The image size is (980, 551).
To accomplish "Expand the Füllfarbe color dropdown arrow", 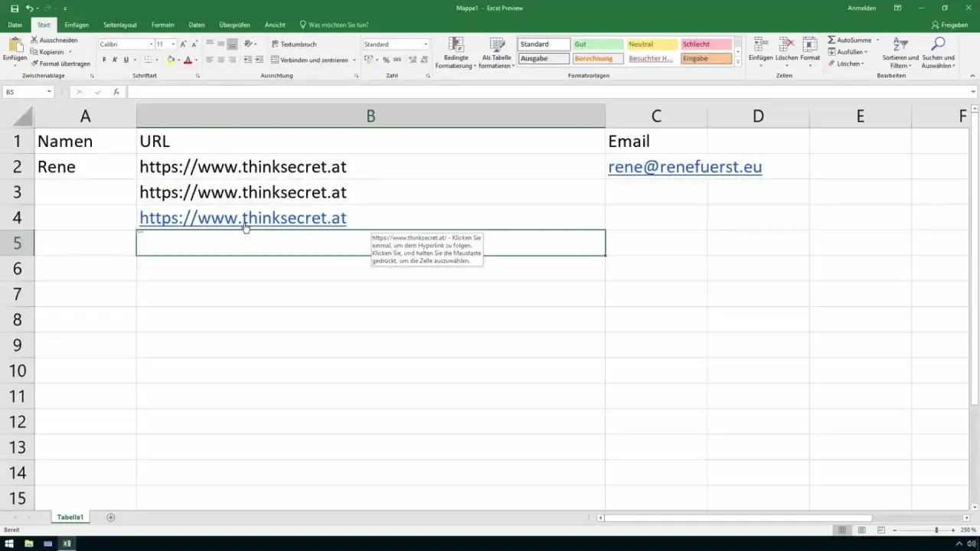I will 179,60.
